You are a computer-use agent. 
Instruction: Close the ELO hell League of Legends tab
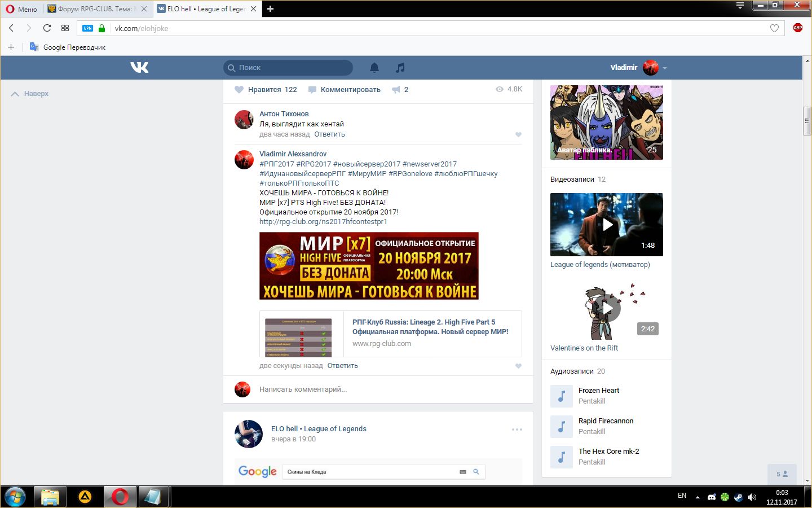coord(253,9)
